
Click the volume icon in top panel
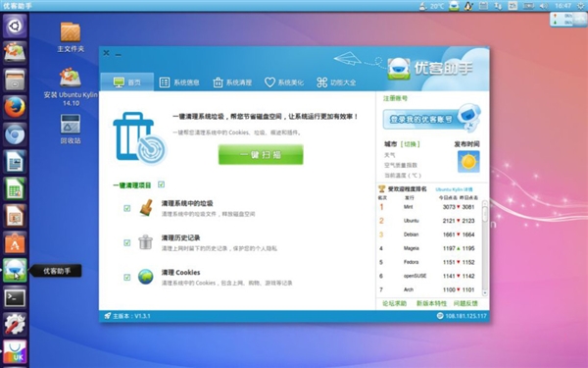point(543,6)
